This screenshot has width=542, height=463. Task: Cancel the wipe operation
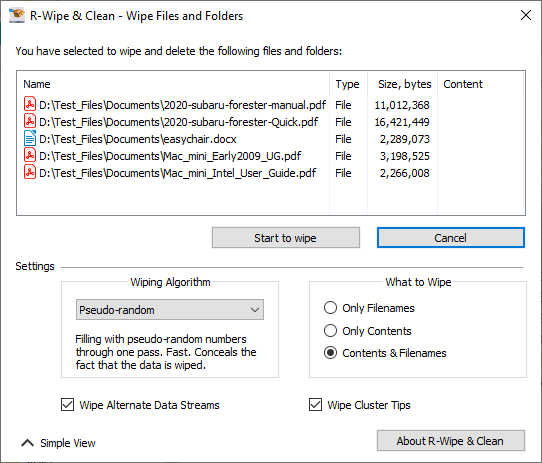(x=451, y=238)
